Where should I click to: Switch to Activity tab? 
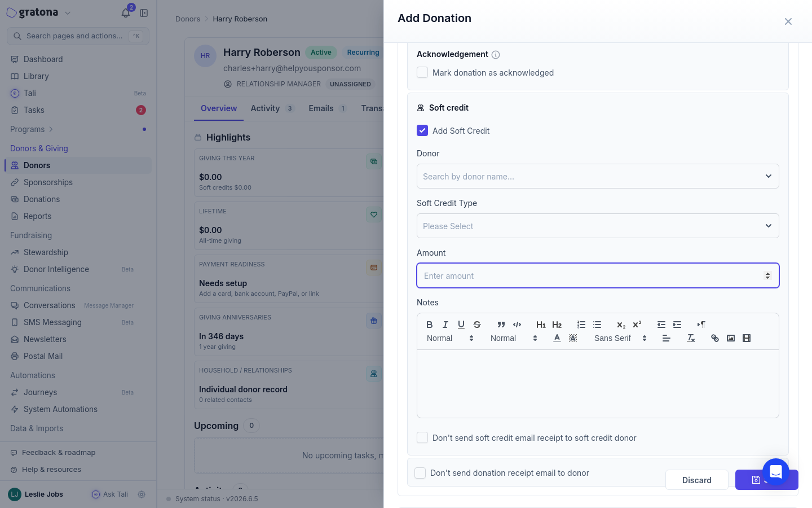point(272,108)
